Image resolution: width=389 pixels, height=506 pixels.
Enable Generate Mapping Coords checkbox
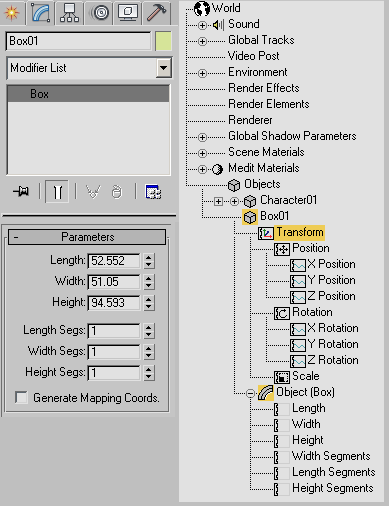tap(21, 397)
